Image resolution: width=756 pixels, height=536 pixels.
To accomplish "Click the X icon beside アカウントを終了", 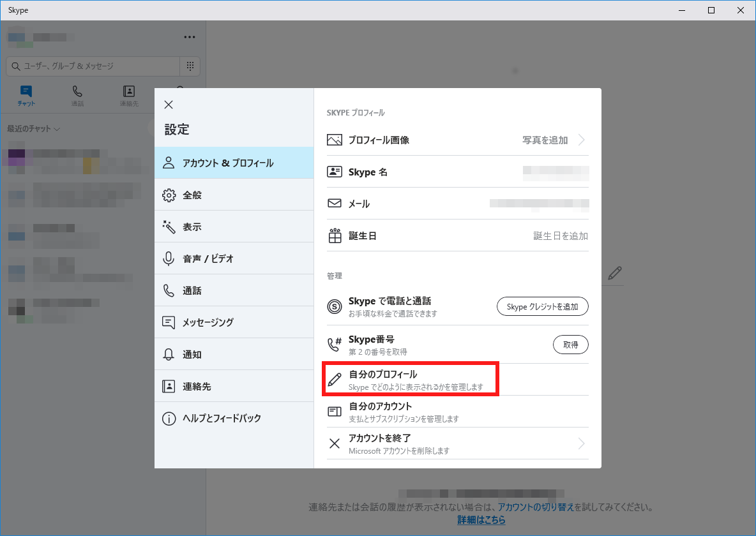I will [335, 443].
